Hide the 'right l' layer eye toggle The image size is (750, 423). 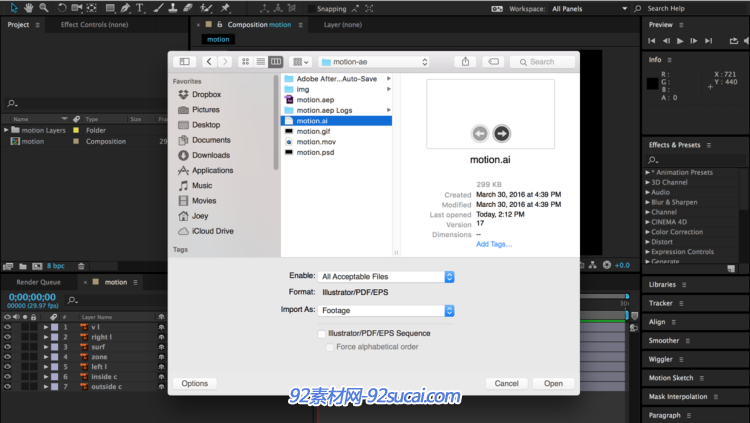(x=7, y=337)
